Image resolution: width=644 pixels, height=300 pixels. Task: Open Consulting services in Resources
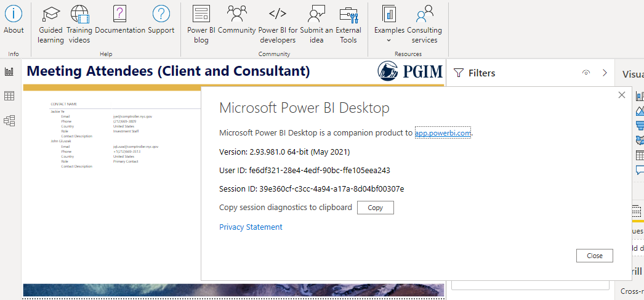coord(424,25)
